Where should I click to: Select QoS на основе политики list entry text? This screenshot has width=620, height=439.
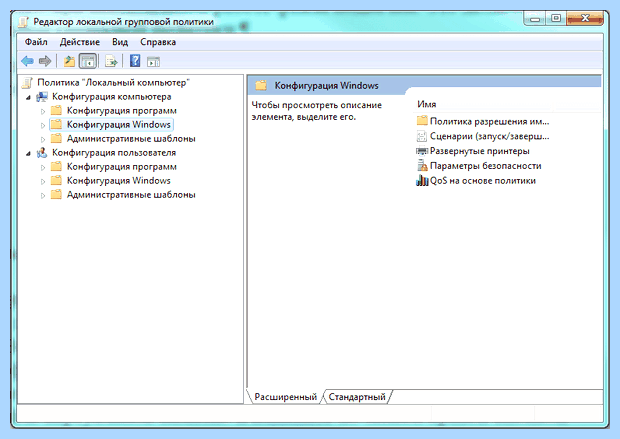pyautogui.click(x=483, y=181)
